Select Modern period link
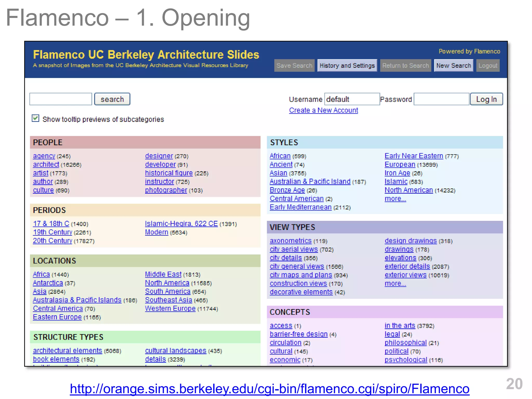 click(x=157, y=232)
